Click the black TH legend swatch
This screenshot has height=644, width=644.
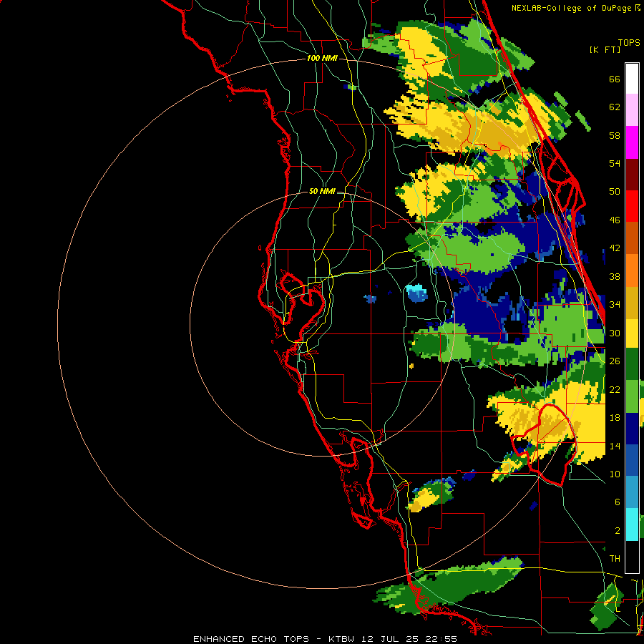tap(632, 557)
